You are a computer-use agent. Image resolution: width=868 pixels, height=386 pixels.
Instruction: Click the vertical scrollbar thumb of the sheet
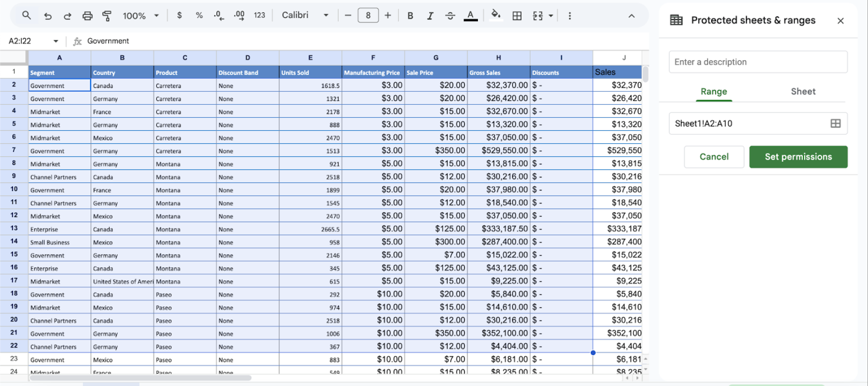click(x=645, y=74)
